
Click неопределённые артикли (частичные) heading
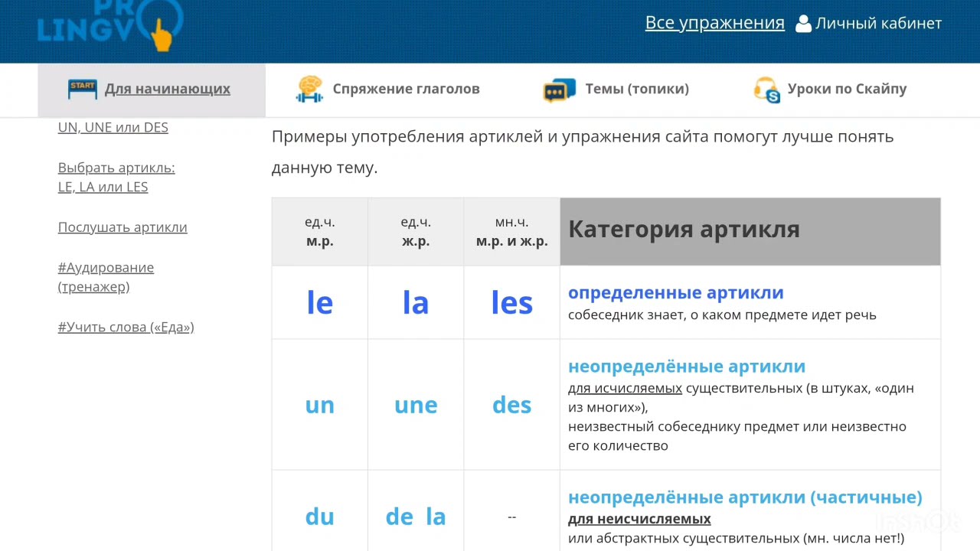pos(745,497)
